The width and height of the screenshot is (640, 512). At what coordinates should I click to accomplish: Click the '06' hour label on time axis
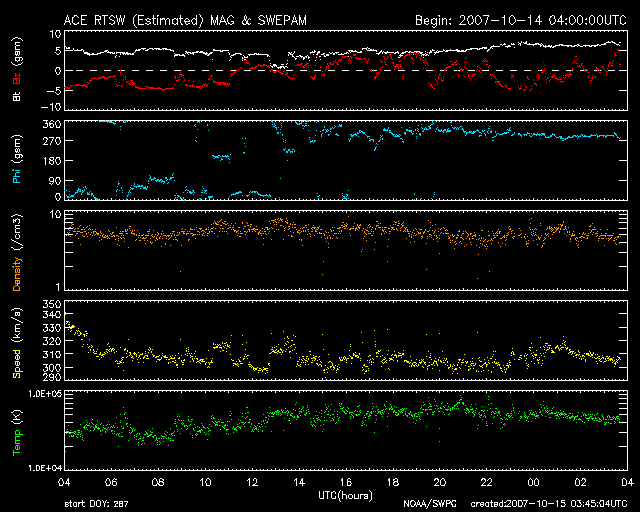(111, 482)
